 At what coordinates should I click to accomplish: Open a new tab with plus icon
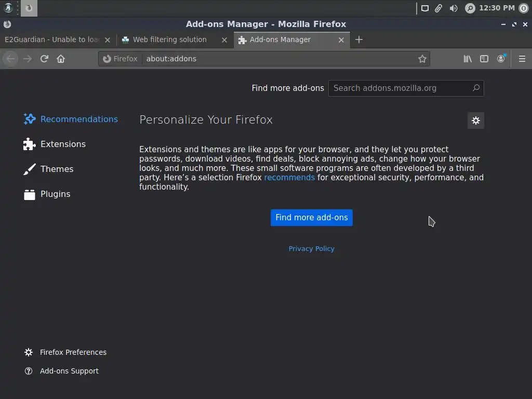click(359, 39)
